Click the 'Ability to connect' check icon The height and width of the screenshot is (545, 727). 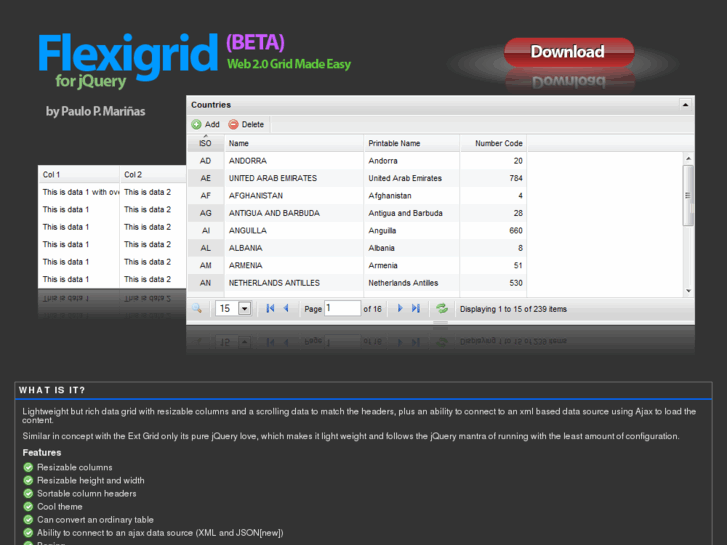28,532
